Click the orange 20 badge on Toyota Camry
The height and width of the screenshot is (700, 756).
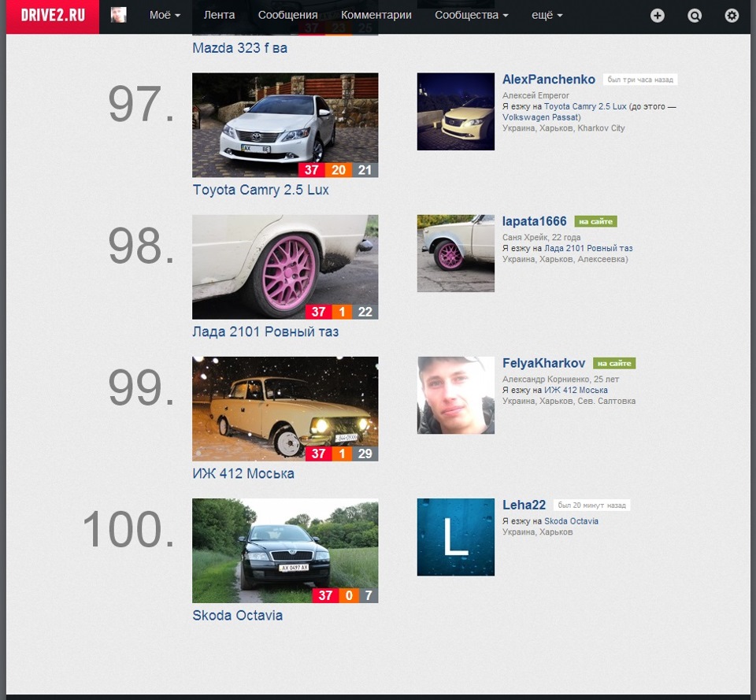click(x=339, y=170)
